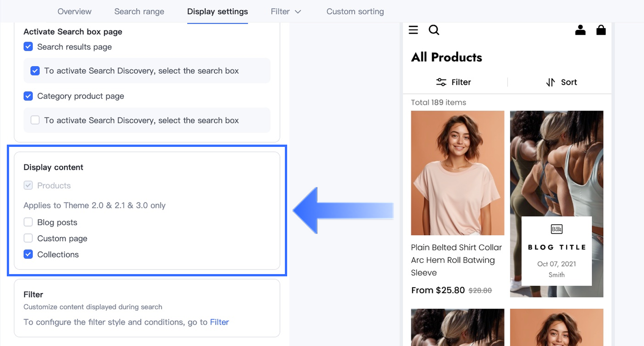Viewport: 644px width, 346px height.
Task: Click the blog icon on blog card
Action: (x=556, y=229)
